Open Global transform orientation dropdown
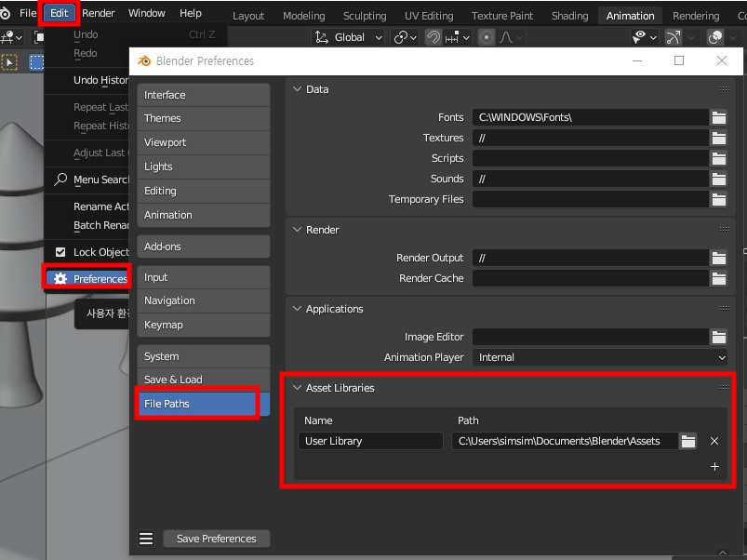The image size is (747, 560). point(348,37)
